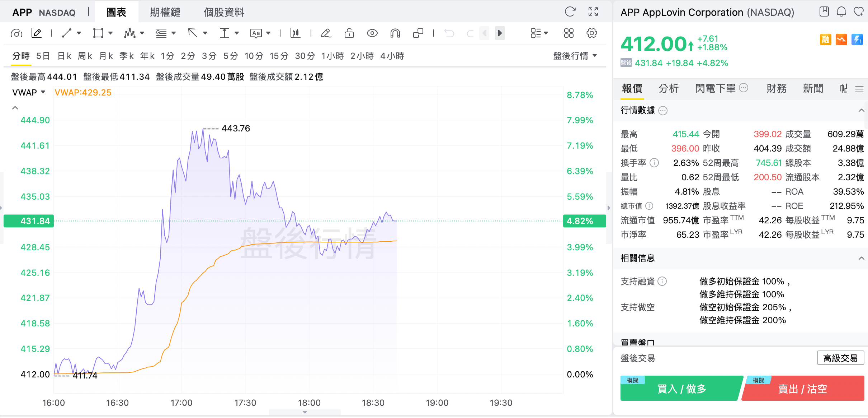868x418 pixels.
Task: Select the 日k timeframe
Action: [x=65, y=56]
